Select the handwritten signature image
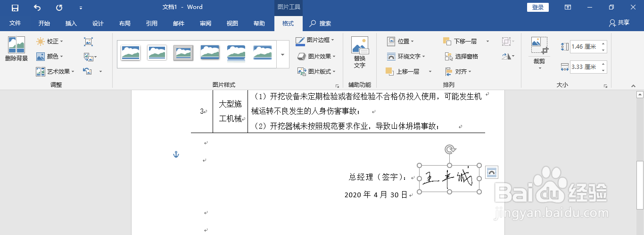 449,179
